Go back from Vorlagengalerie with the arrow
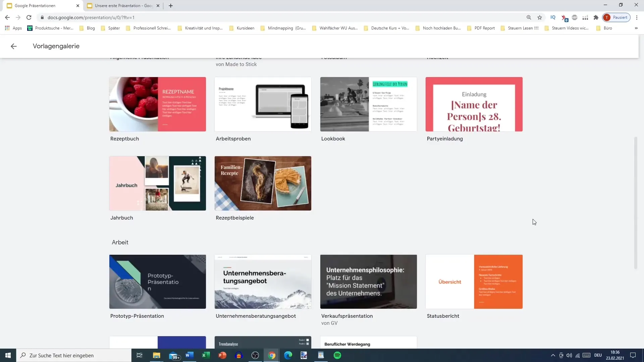644x362 pixels. (14, 46)
